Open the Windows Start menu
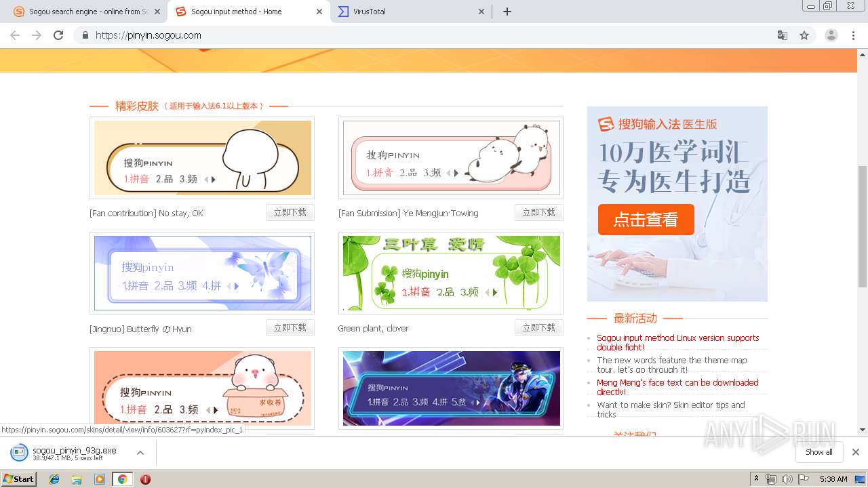The width and height of the screenshot is (868, 488). pos(19,479)
